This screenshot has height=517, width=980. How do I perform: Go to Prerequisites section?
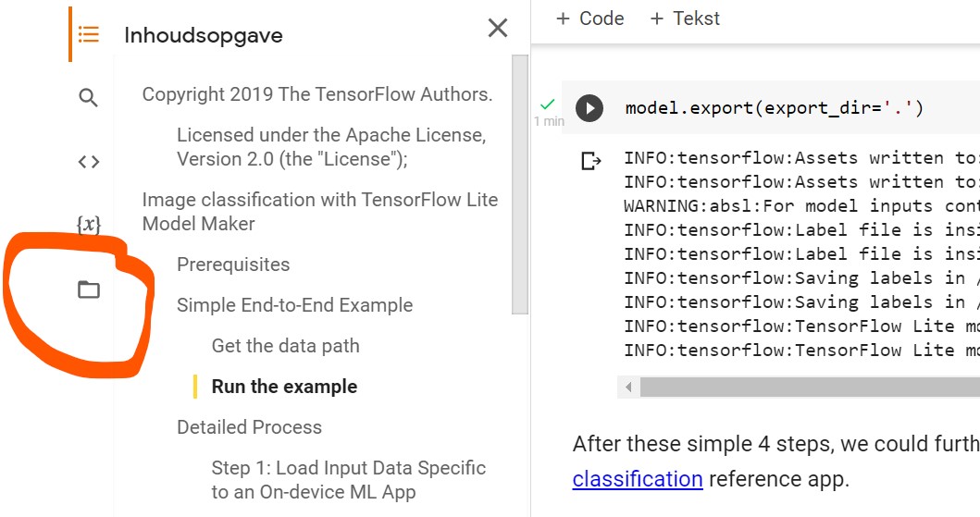tap(233, 265)
